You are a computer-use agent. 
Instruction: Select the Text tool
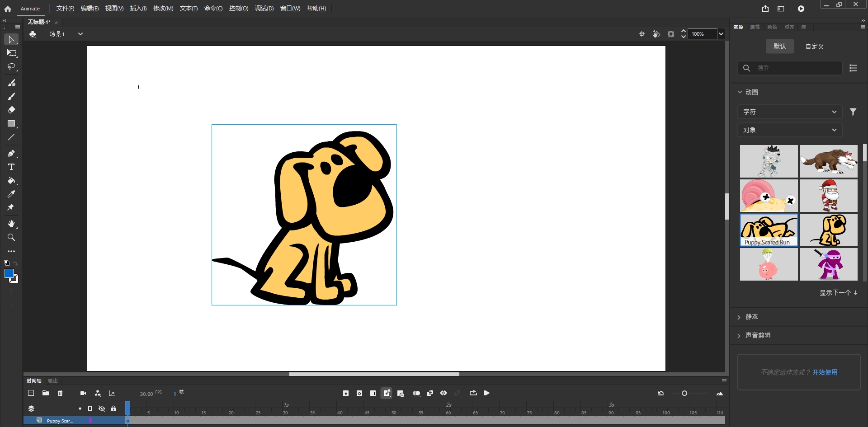point(11,167)
